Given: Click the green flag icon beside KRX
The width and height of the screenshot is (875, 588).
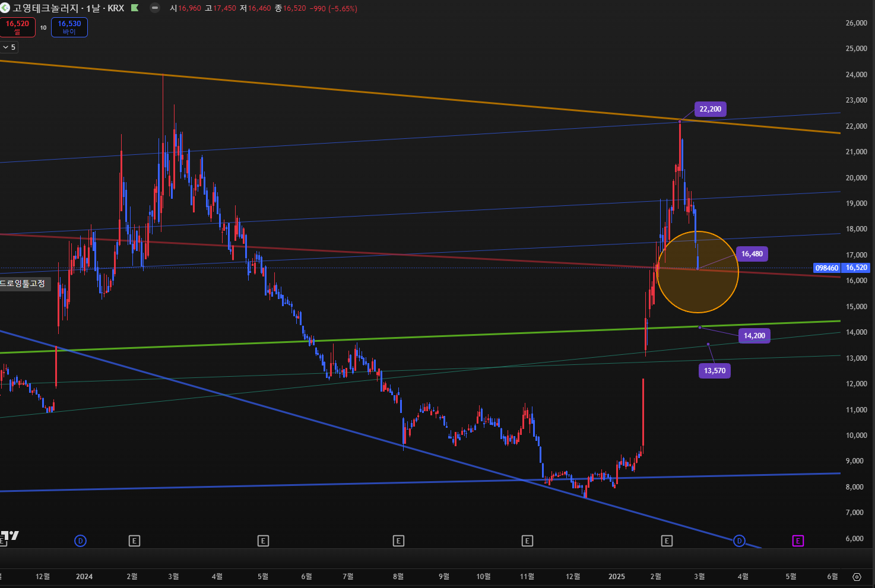Looking at the screenshot, I should click(135, 8).
